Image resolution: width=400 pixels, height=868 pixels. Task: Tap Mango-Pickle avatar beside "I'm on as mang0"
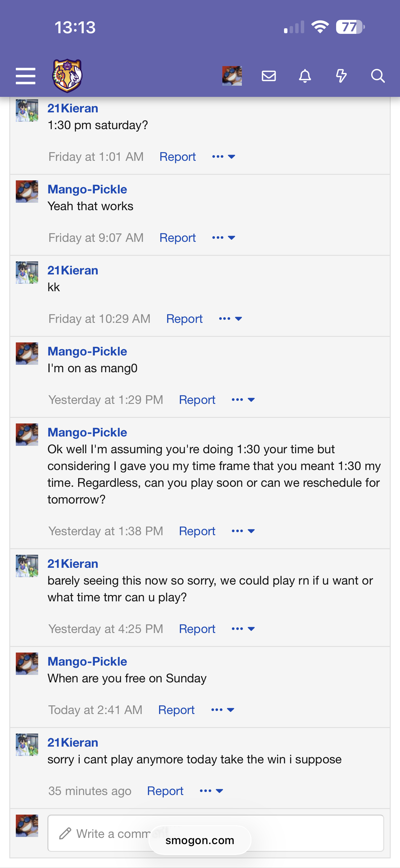[x=27, y=354]
